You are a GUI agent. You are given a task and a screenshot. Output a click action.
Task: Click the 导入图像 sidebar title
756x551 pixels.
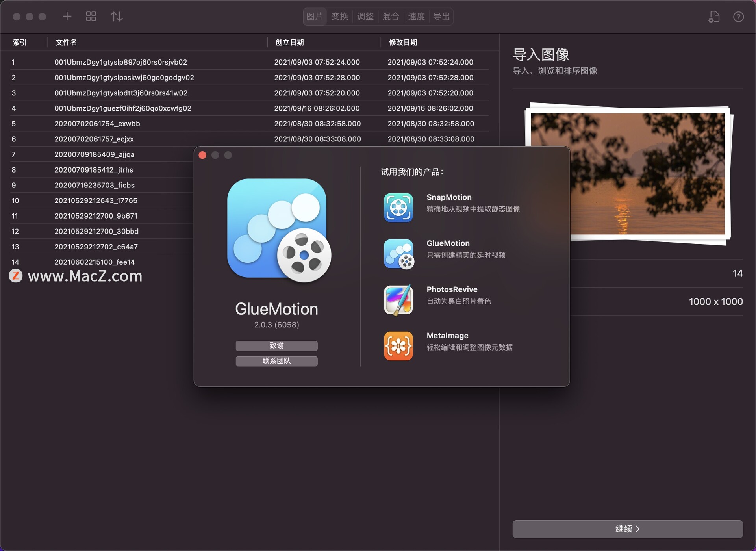(541, 54)
